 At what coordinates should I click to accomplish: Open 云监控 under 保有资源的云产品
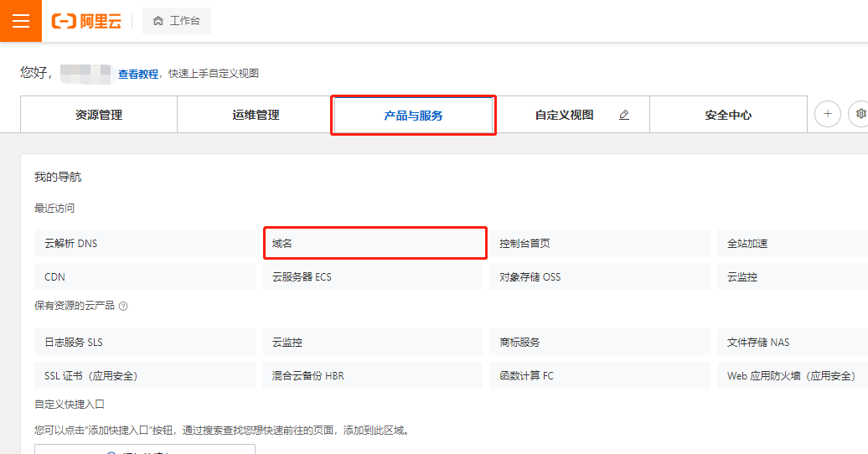(x=372, y=342)
